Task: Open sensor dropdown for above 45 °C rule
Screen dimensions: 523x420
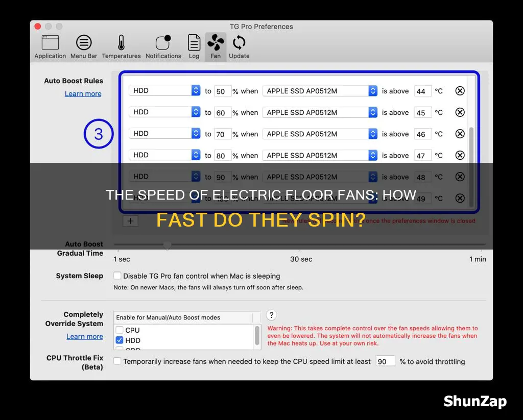Action: (320, 112)
